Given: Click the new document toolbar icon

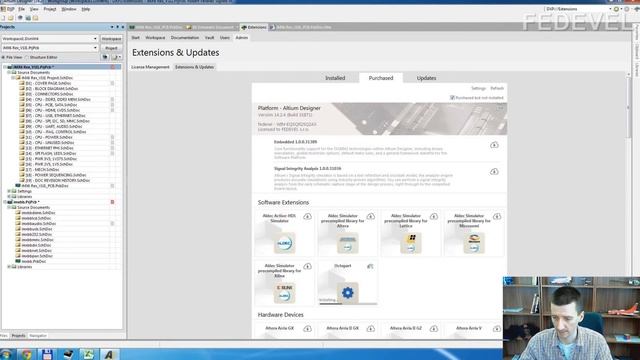Looking at the screenshot, I should click(x=3, y=18).
